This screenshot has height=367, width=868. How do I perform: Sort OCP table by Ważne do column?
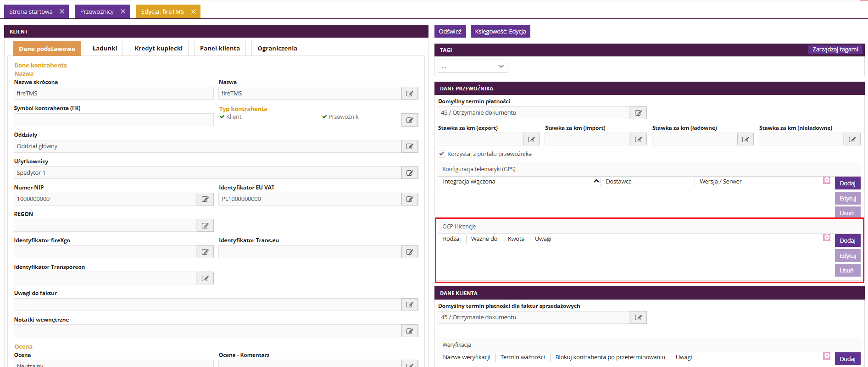(x=484, y=239)
